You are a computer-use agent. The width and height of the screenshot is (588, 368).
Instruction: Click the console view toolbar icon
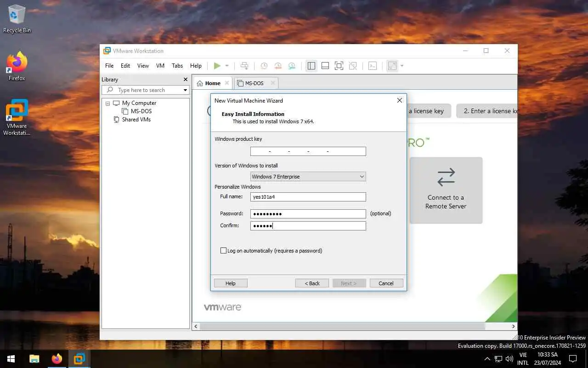coord(373,66)
